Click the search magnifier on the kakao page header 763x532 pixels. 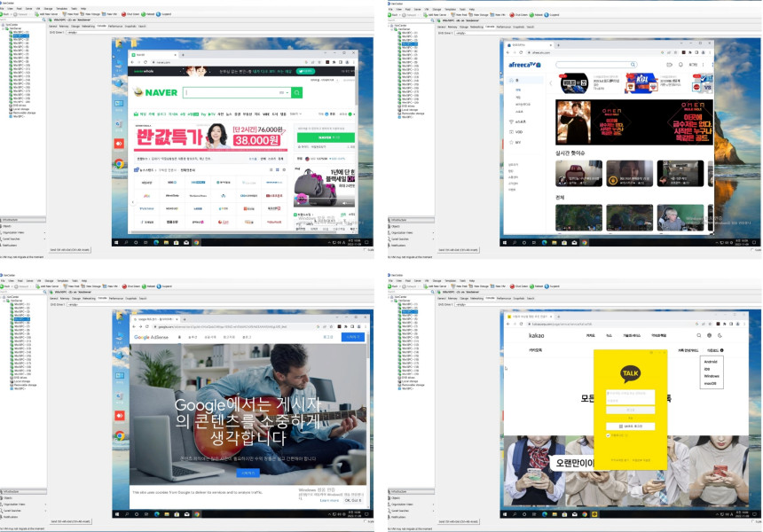699,335
